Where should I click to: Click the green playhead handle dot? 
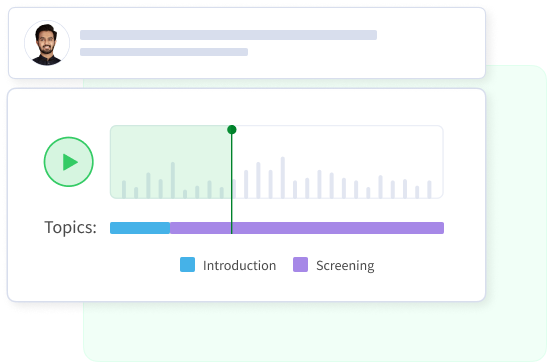pos(232,130)
